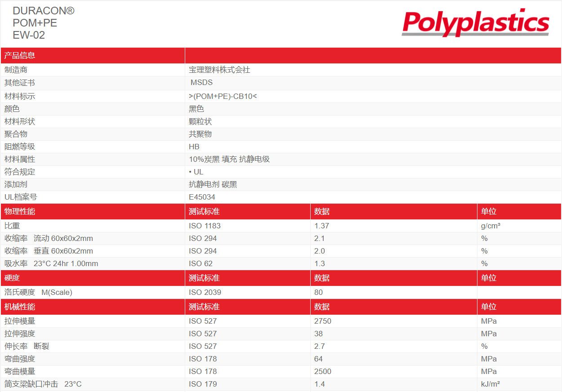Click the 产品信息 section header

point(20,56)
